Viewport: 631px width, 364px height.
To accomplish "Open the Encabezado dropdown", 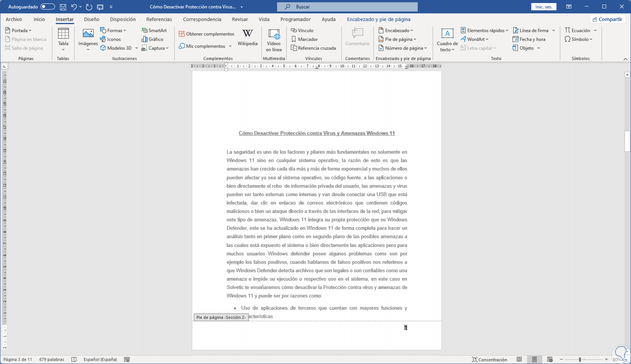I will click(396, 31).
